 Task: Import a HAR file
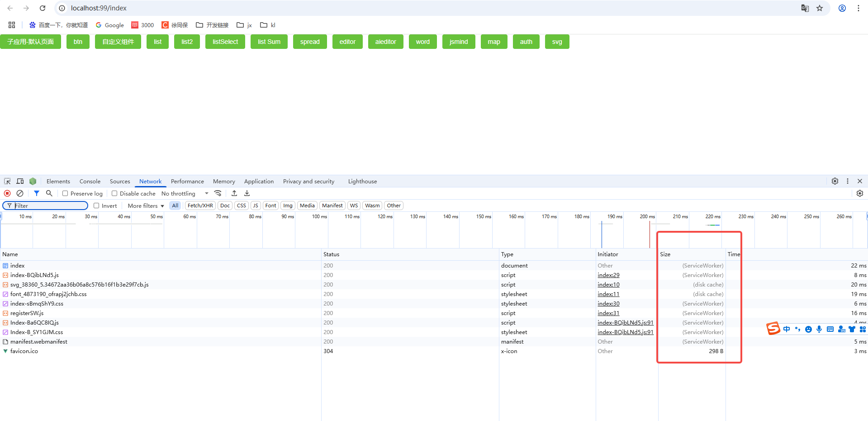(x=234, y=193)
